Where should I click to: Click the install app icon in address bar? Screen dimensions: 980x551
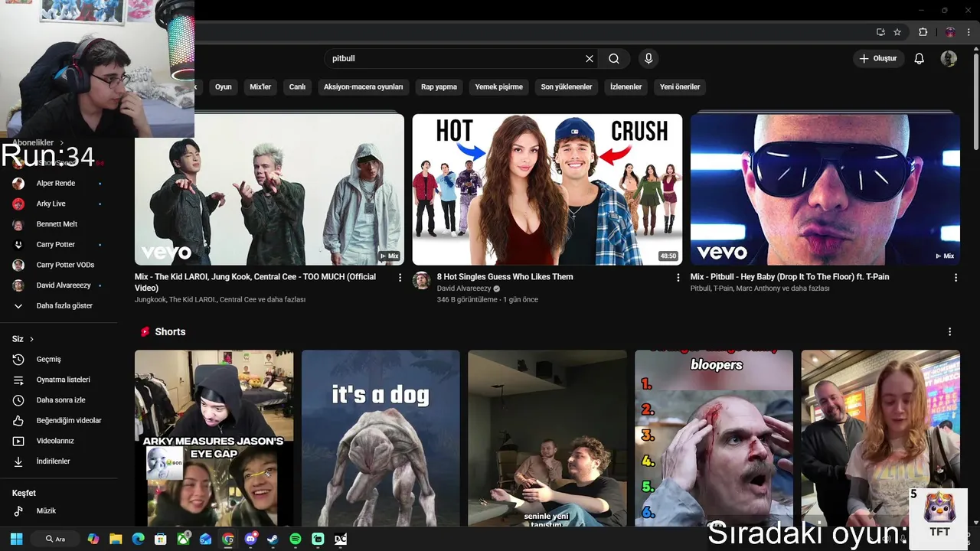880,32
